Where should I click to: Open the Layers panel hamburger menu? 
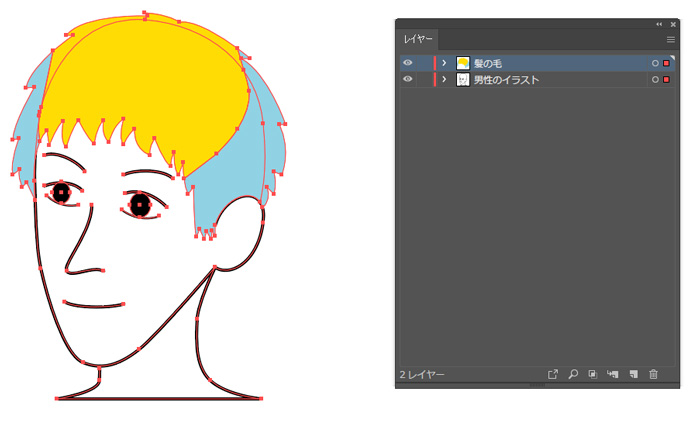(x=671, y=40)
